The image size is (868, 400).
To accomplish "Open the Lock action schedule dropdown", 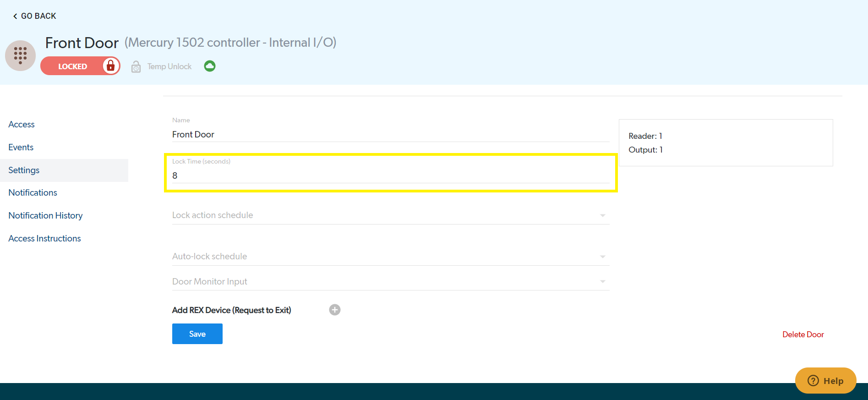I will click(391, 215).
